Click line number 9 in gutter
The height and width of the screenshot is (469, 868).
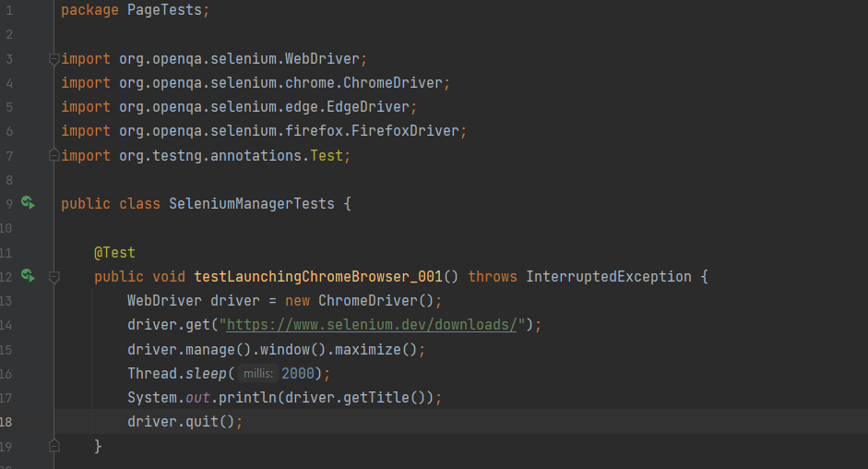(x=9, y=204)
